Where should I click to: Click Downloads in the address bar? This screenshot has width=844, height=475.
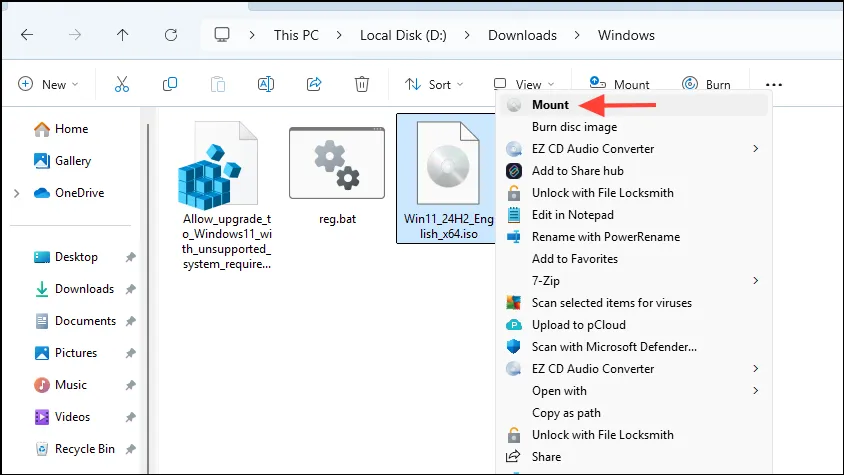522,35
